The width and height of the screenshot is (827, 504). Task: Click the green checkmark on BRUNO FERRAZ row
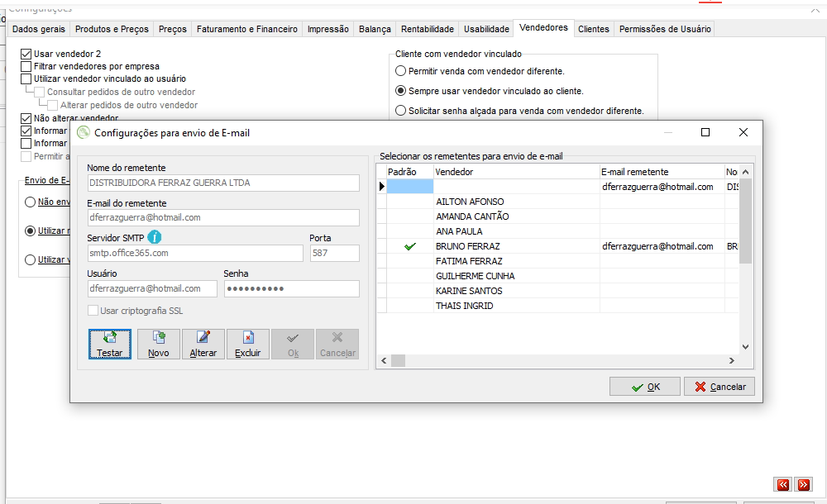click(x=410, y=246)
